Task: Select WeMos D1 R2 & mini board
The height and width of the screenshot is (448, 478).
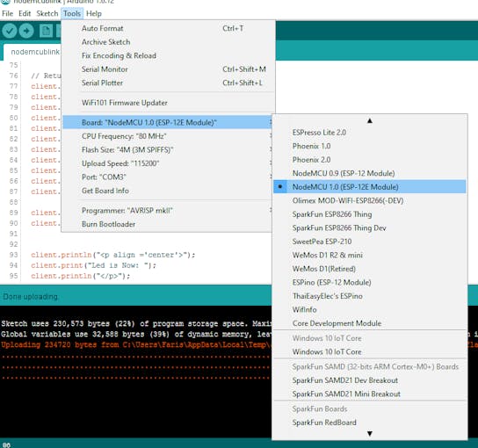Action: pyautogui.click(x=369, y=255)
